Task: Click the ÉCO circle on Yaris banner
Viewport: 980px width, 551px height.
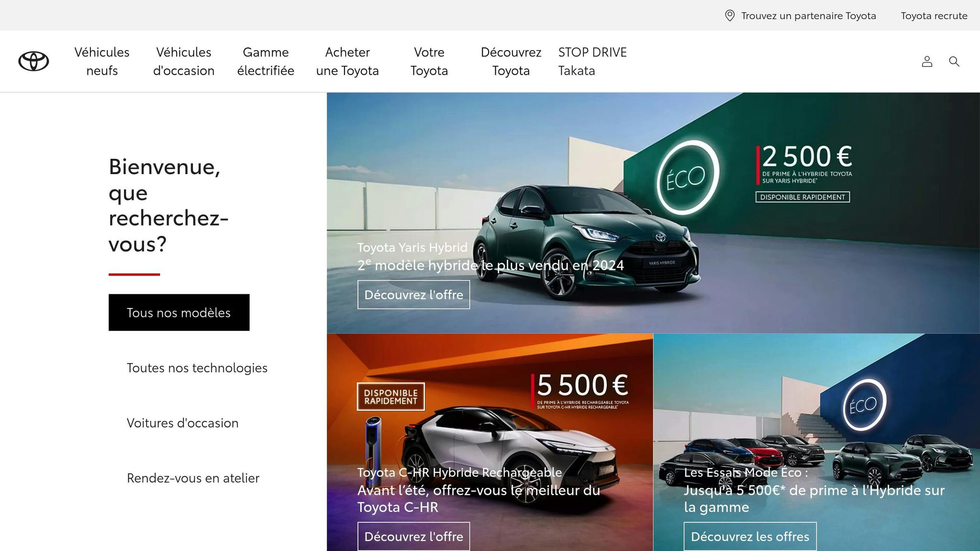Action: pos(688,177)
